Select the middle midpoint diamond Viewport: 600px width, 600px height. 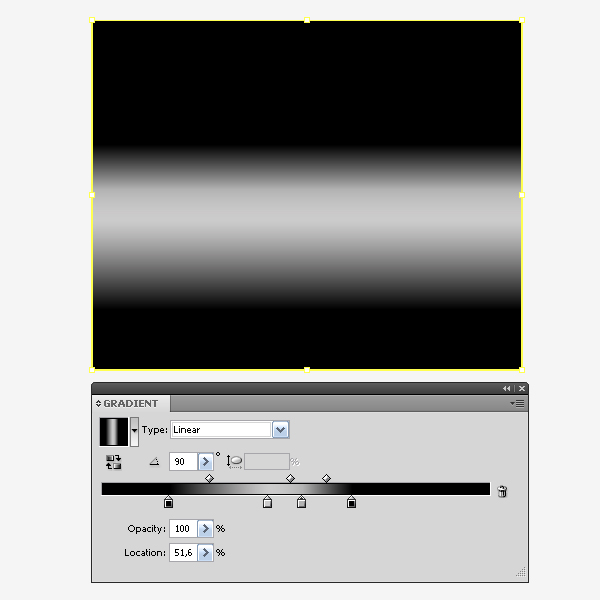point(290,478)
